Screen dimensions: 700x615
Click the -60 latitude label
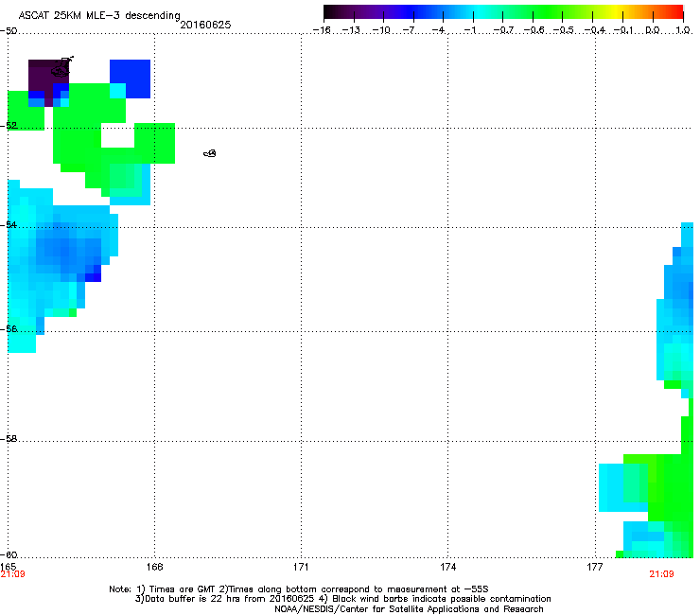tap(9, 555)
